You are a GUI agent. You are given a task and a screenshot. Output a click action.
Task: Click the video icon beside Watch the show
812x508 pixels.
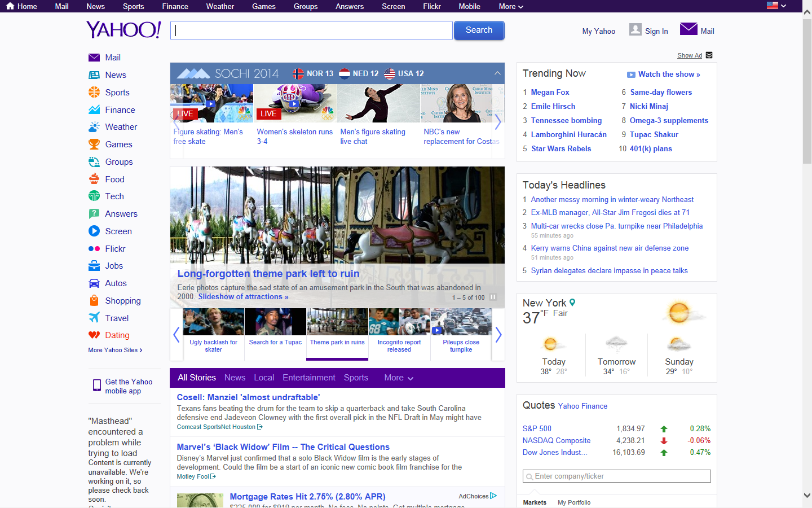point(631,75)
